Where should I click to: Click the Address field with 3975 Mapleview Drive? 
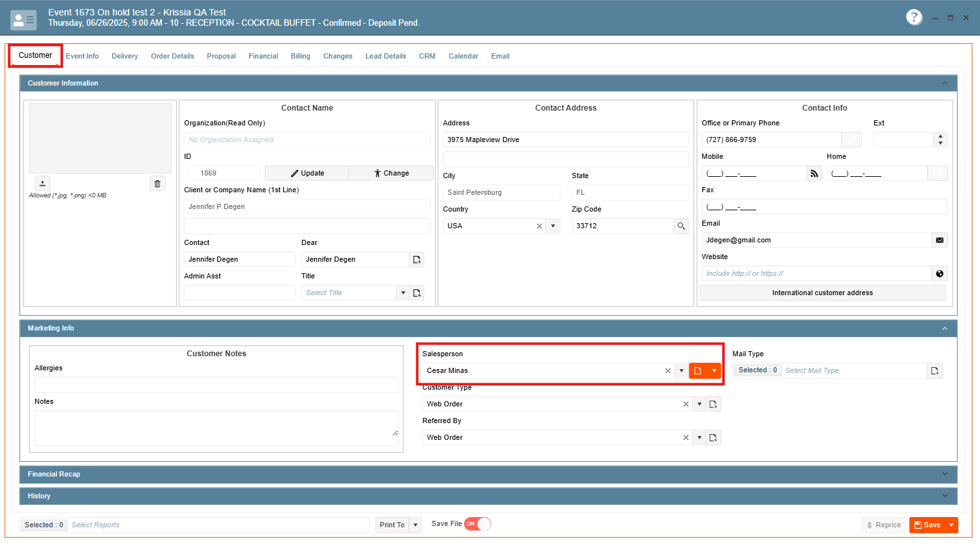pyautogui.click(x=566, y=140)
